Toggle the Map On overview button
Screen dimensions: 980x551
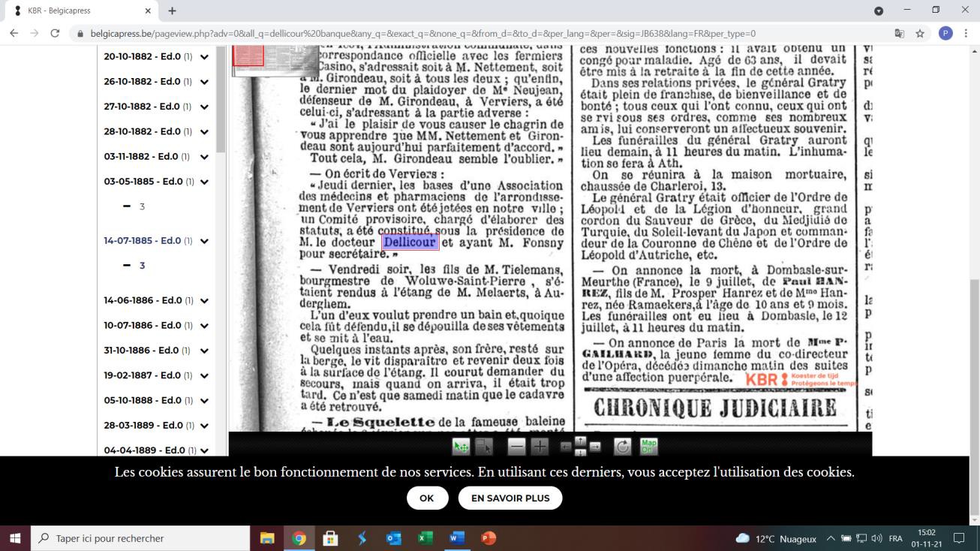click(x=648, y=447)
